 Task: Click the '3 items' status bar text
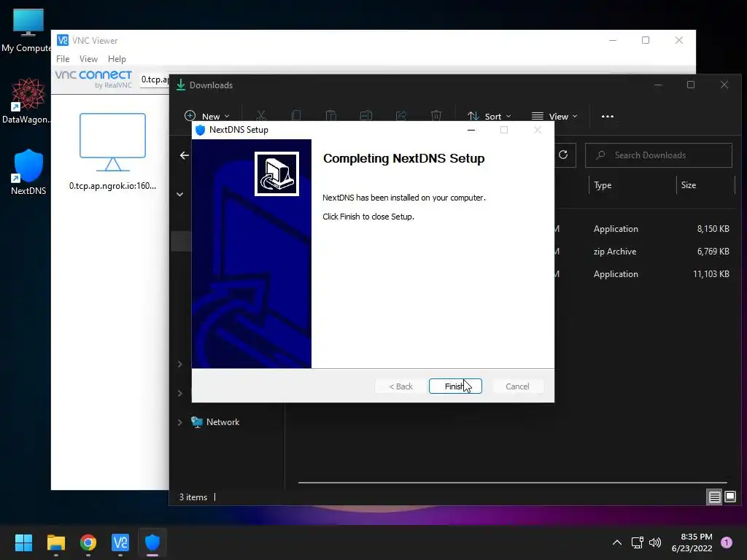point(193,497)
